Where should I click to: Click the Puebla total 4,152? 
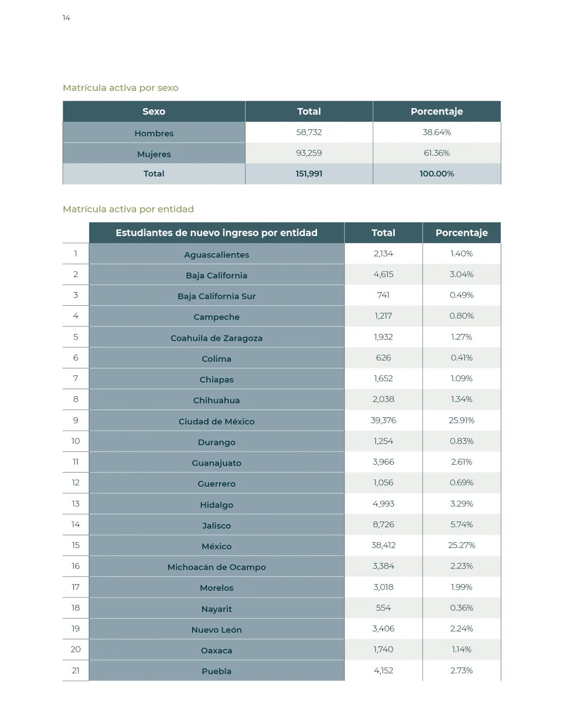tap(383, 670)
